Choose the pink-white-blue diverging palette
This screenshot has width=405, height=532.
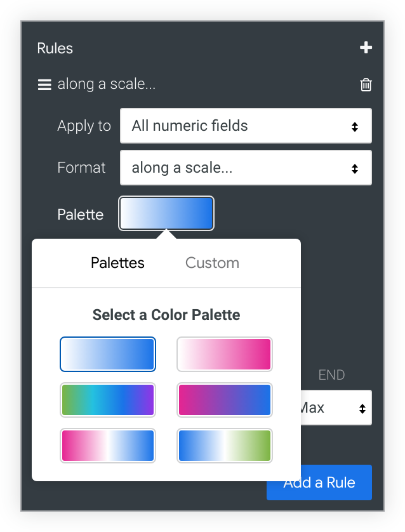point(108,446)
